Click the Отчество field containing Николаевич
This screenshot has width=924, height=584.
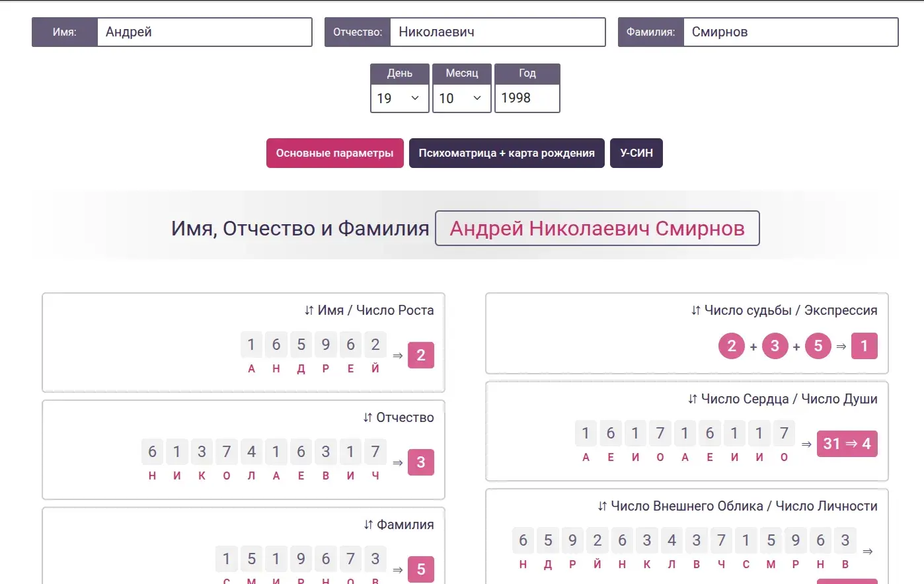(x=497, y=32)
